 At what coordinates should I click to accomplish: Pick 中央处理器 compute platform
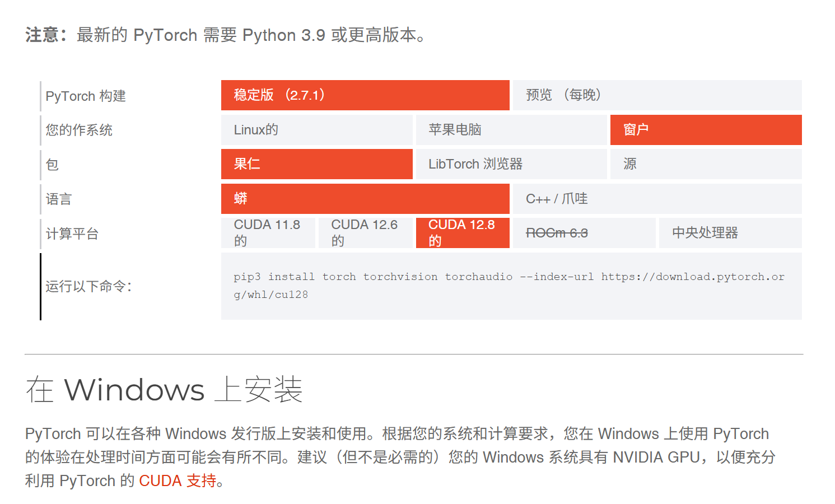[x=730, y=233]
